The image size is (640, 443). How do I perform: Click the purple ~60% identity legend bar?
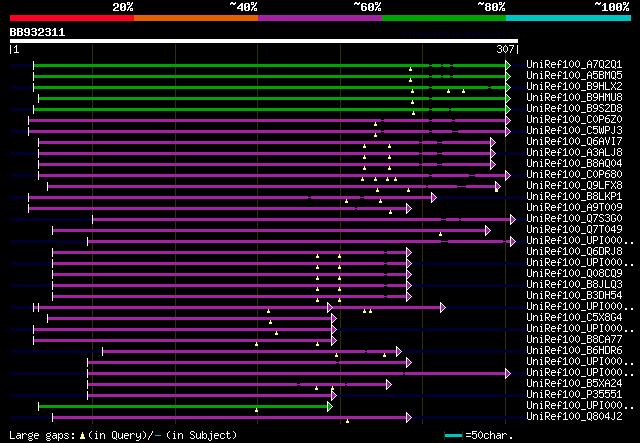point(320,18)
